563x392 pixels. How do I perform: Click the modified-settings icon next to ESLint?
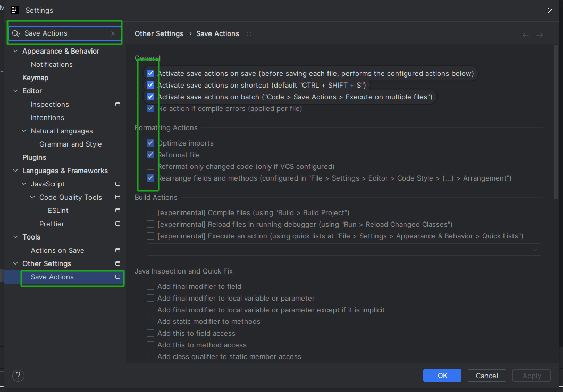click(x=117, y=210)
